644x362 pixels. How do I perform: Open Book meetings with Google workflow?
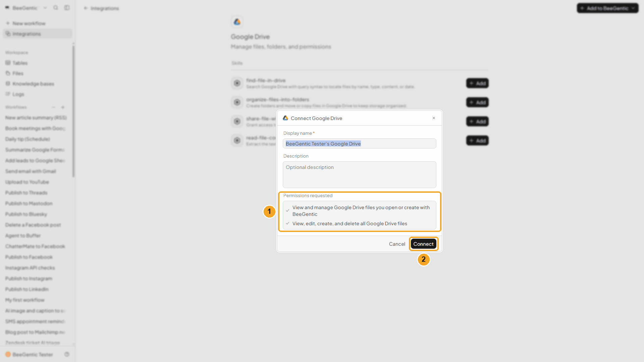coord(35,128)
